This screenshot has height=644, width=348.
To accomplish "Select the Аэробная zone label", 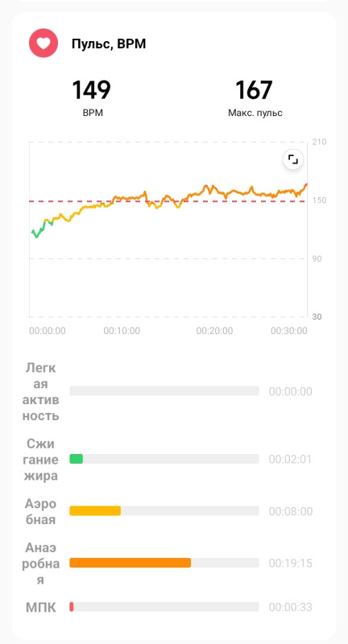I will click(x=40, y=511).
